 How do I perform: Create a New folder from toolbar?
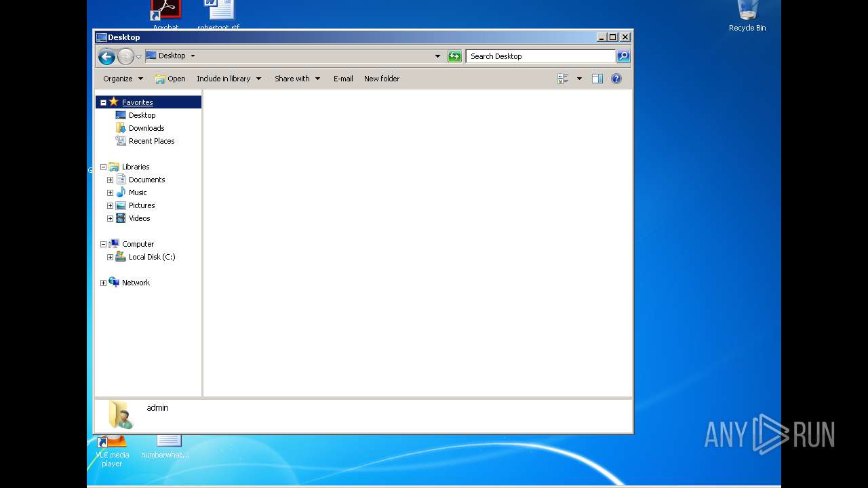point(382,79)
